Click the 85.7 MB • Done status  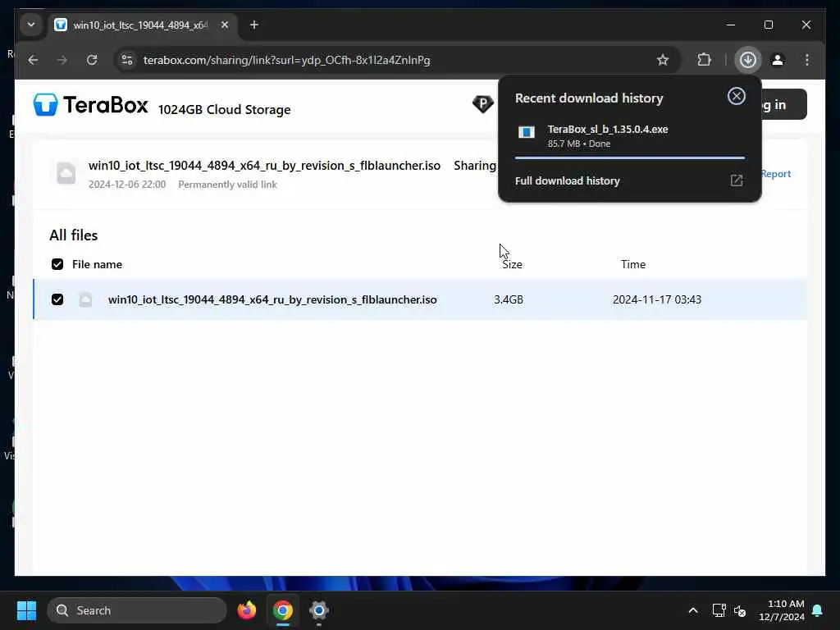[x=578, y=144]
